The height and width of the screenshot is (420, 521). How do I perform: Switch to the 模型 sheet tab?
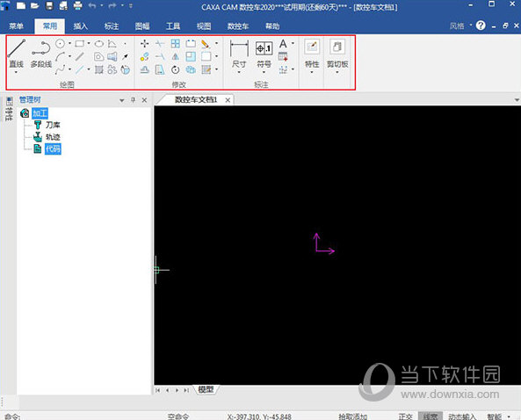(x=206, y=389)
